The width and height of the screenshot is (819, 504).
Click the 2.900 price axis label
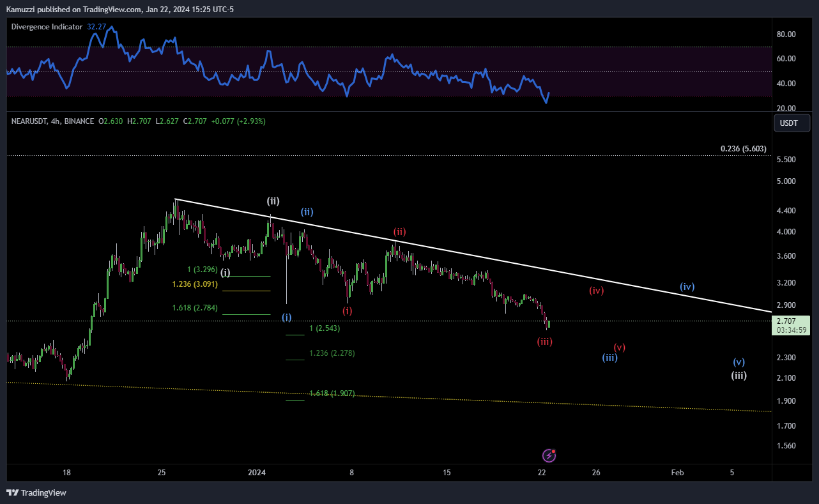pos(786,305)
